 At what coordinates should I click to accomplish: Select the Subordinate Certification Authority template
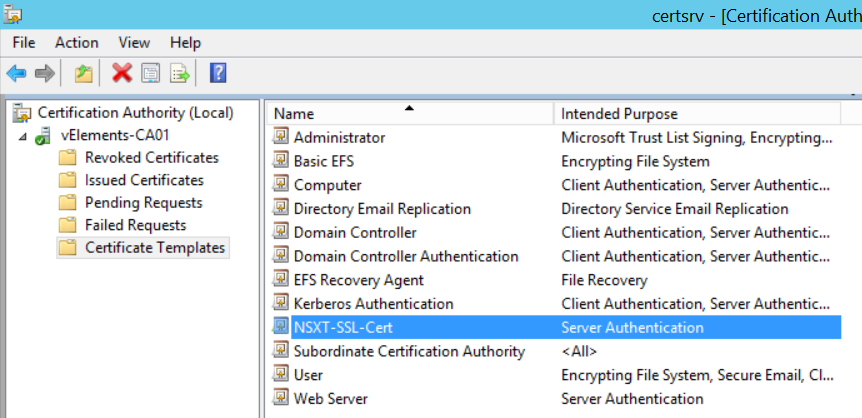[x=410, y=351]
